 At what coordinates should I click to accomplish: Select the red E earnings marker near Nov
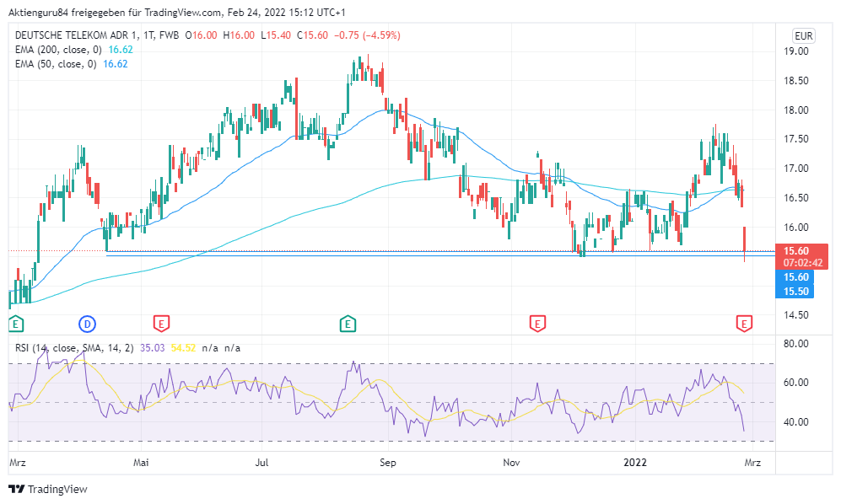[537, 324]
